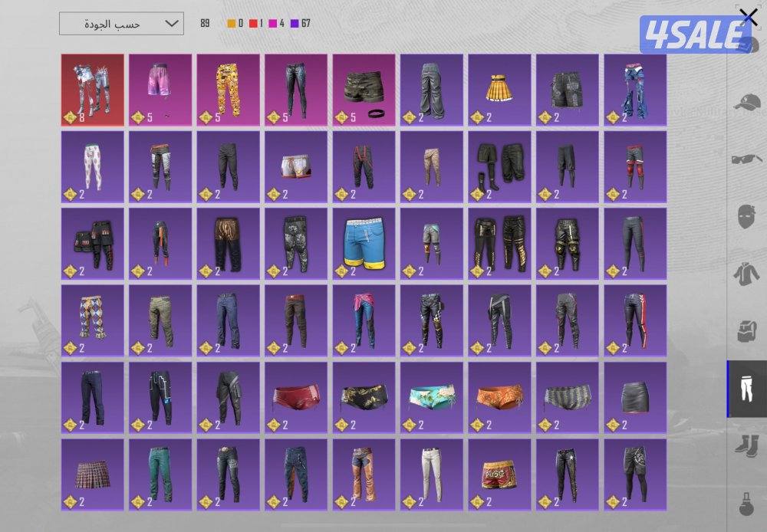Click the red rarity color square
The width and height of the screenshot is (767, 532).
[x=252, y=24]
